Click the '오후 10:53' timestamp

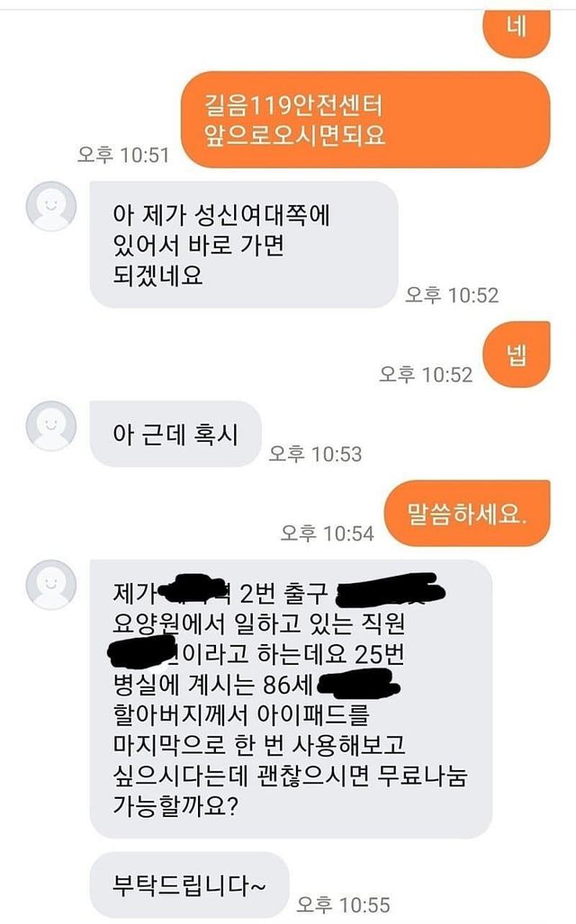point(315,453)
